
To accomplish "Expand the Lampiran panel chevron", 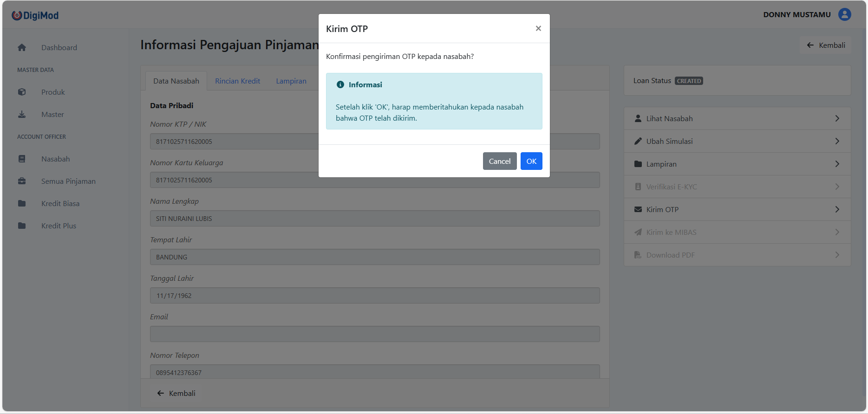I will click(837, 164).
